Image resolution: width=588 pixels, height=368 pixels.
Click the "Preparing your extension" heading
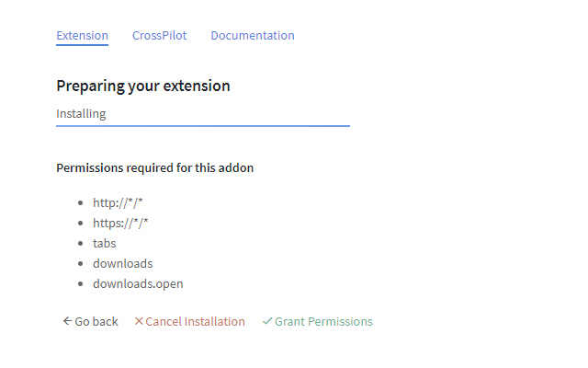click(142, 86)
